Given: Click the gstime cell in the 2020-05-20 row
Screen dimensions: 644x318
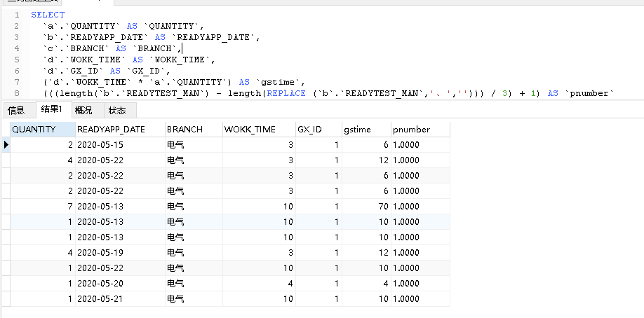Looking at the screenshot, I should click(x=366, y=283).
